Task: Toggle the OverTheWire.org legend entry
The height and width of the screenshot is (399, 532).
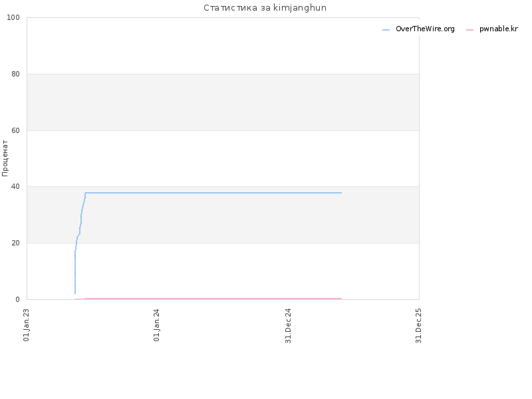Action: click(418, 29)
